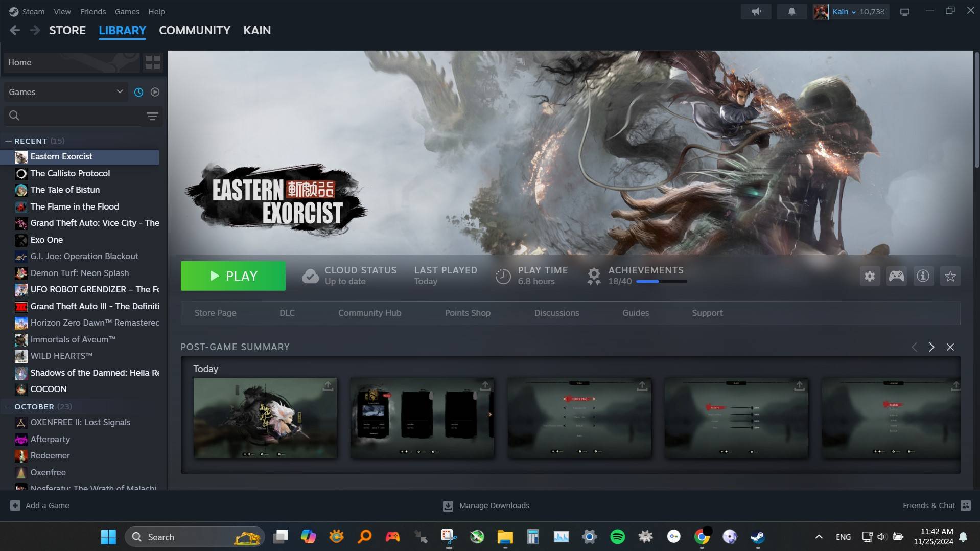
Task: Open game settings gear for Eastern Exorcist
Action: [870, 276]
